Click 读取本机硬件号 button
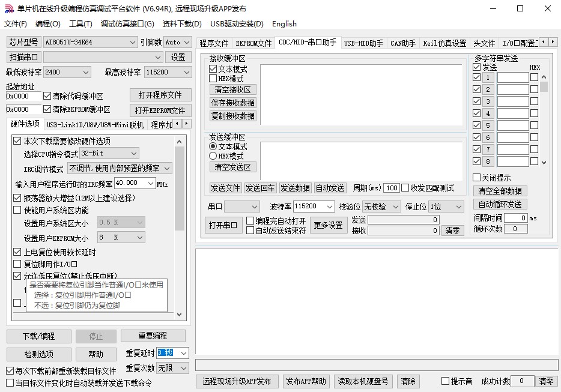 pyautogui.click(x=363, y=381)
